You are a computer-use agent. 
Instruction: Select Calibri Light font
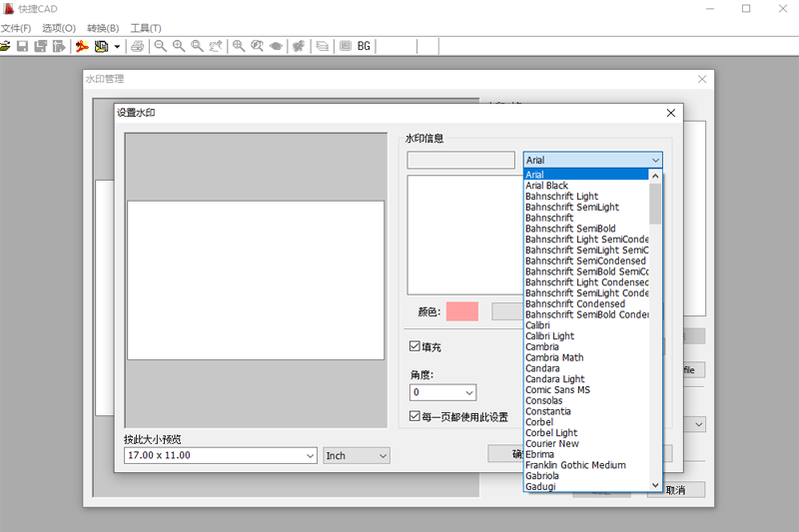tap(586, 336)
